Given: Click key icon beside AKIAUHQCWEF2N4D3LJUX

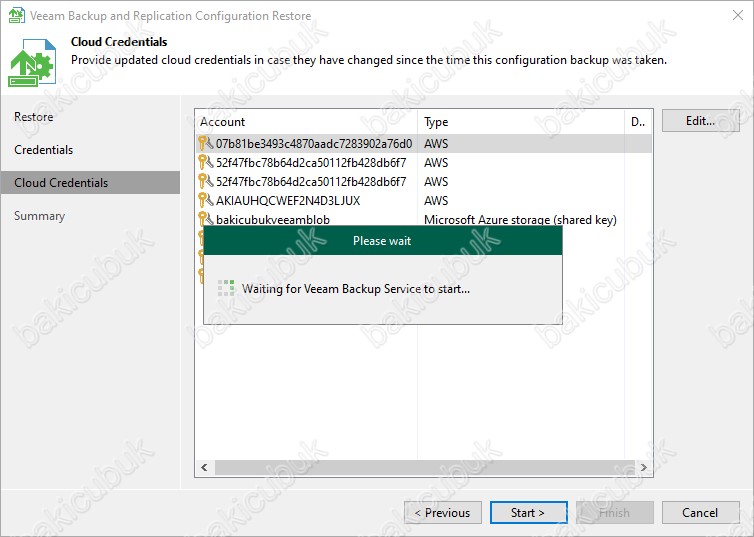Looking at the screenshot, I should tap(205, 200).
